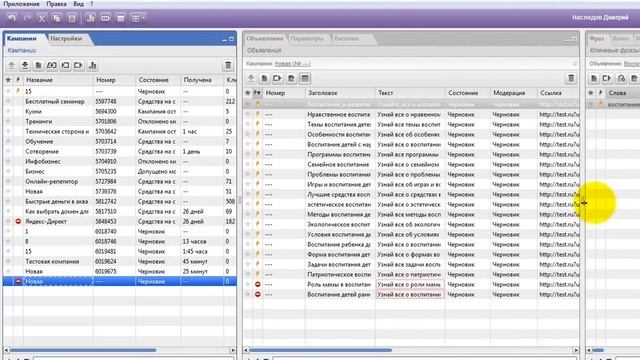
Task: Toggle the table view icon in the Ads toolbar
Action: tap(305, 78)
